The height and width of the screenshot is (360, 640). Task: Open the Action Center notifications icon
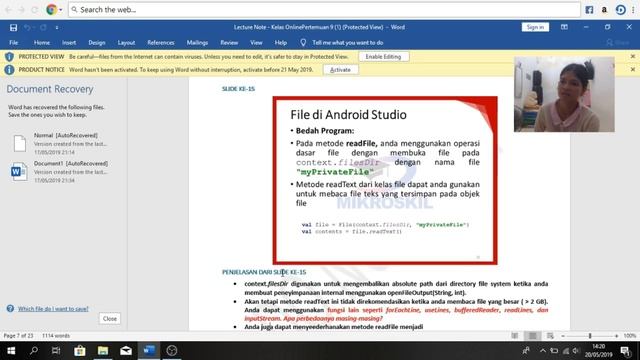point(625,351)
